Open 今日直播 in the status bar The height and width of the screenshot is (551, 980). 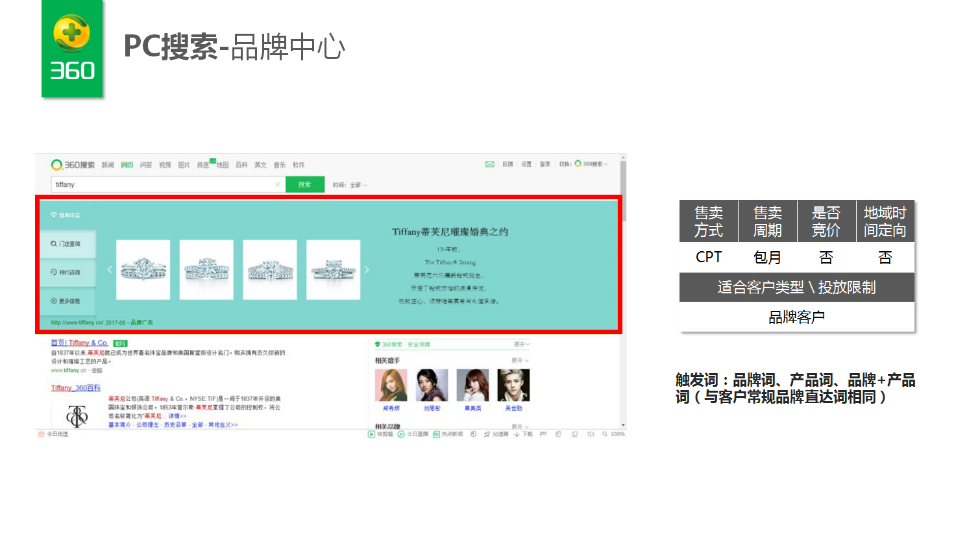pyautogui.click(x=413, y=434)
